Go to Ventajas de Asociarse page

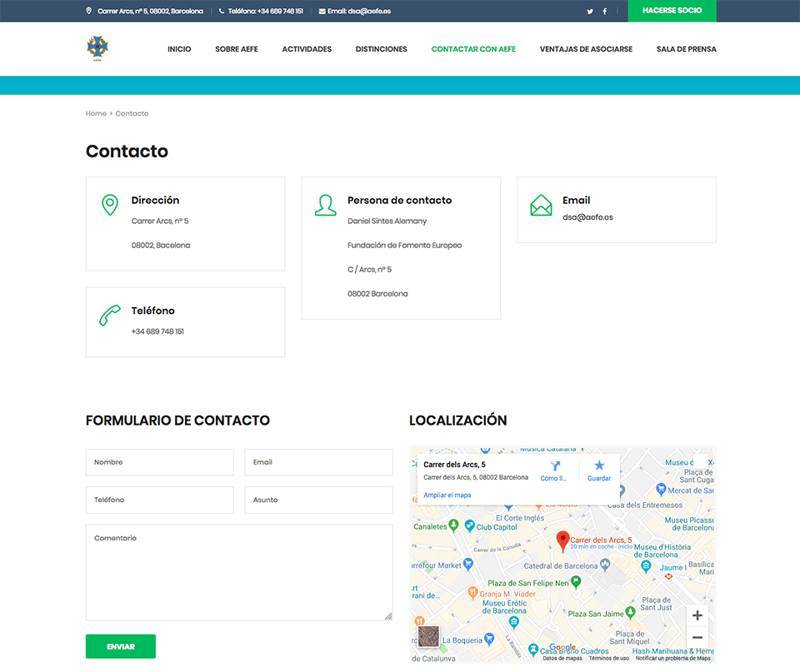pos(586,49)
